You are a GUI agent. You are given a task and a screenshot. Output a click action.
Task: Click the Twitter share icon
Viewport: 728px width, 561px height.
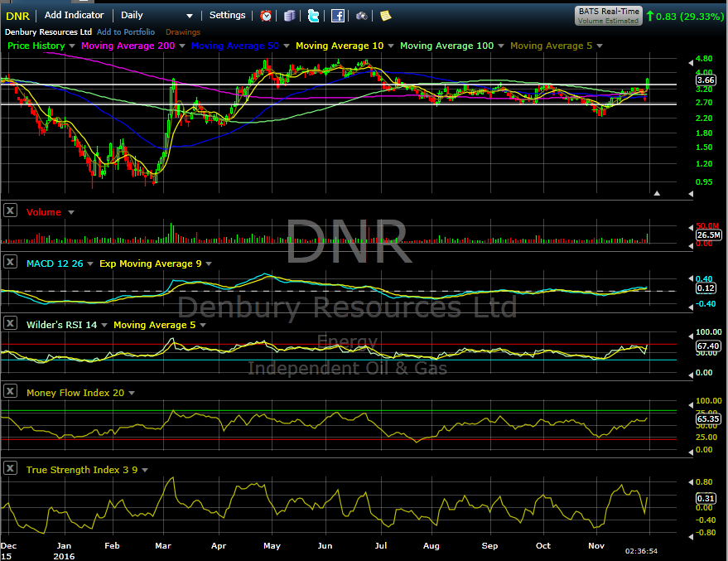point(313,16)
